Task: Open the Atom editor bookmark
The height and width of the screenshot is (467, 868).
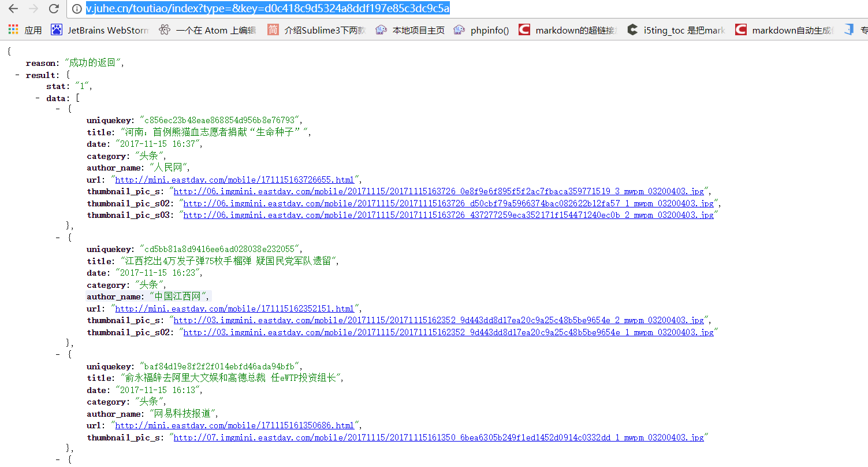Action: (x=207, y=30)
